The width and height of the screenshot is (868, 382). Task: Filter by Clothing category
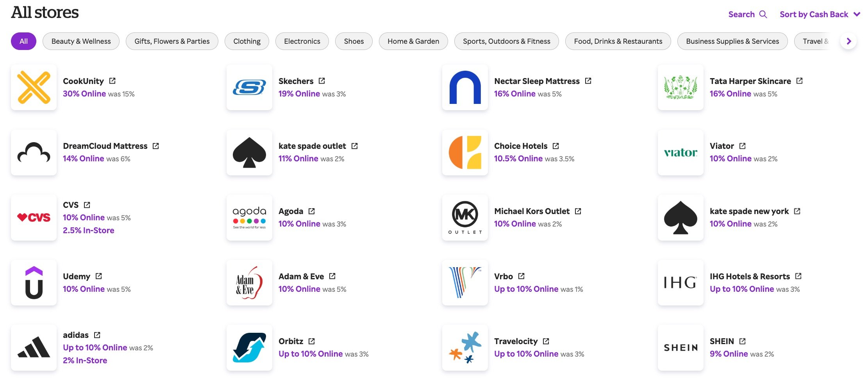pyautogui.click(x=247, y=41)
